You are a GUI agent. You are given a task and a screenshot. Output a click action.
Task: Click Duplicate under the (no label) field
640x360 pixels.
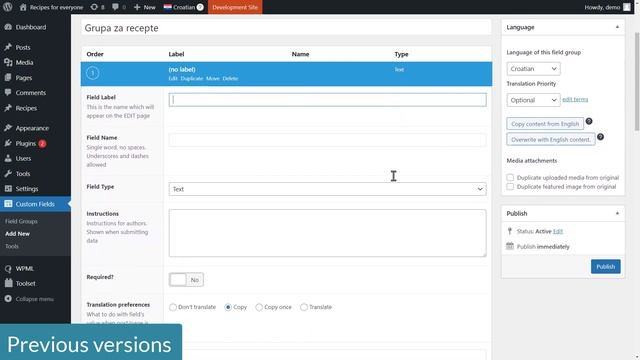tap(191, 78)
